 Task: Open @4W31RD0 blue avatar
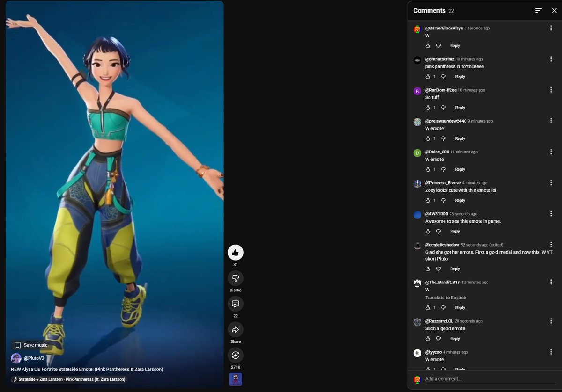tap(417, 215)
